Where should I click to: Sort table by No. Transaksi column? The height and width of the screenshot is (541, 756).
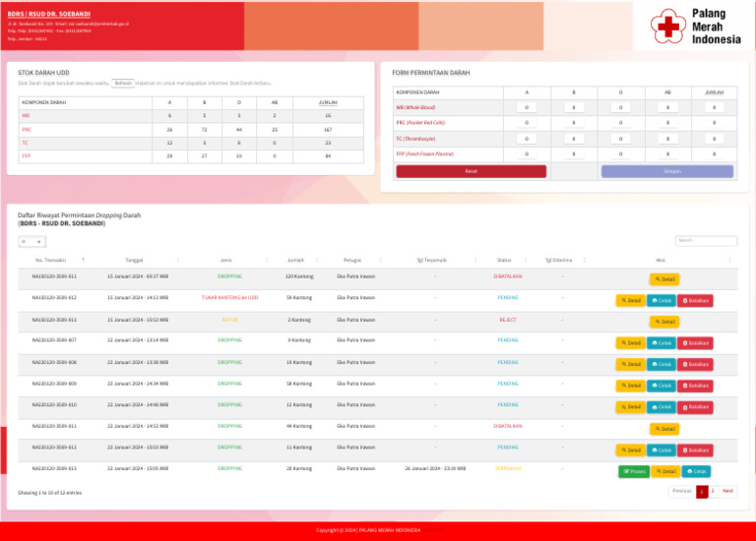52,260
